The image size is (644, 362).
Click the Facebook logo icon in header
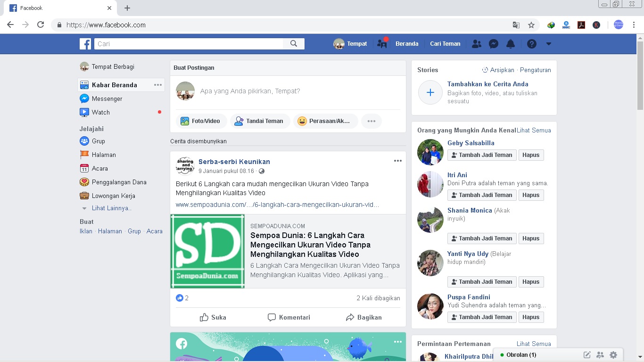click(85, 44)
